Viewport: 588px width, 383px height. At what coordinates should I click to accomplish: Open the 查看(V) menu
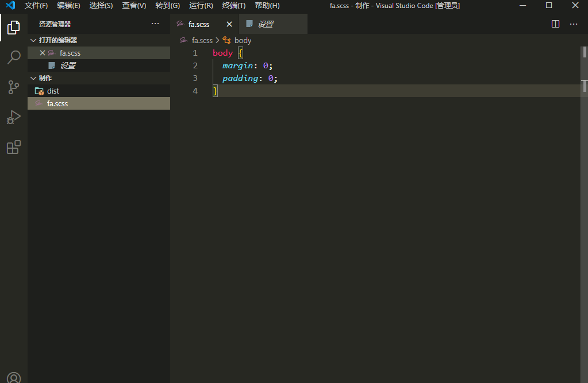(134, 5)
